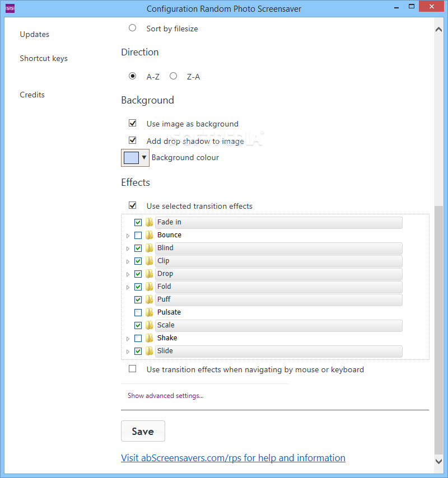This screenshot has width=448, height=478.
Task: Click the scrollbar down arrow
Action: coord(438,462)
